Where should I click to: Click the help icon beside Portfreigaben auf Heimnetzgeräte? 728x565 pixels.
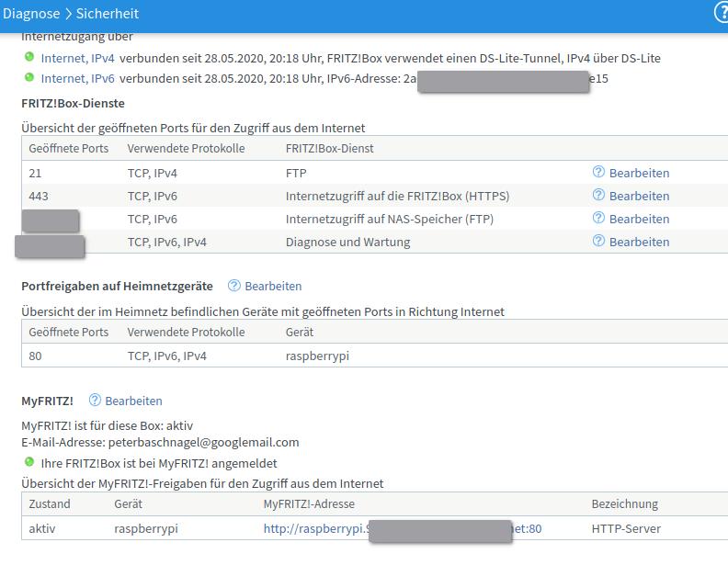click(x=234, y=286)
